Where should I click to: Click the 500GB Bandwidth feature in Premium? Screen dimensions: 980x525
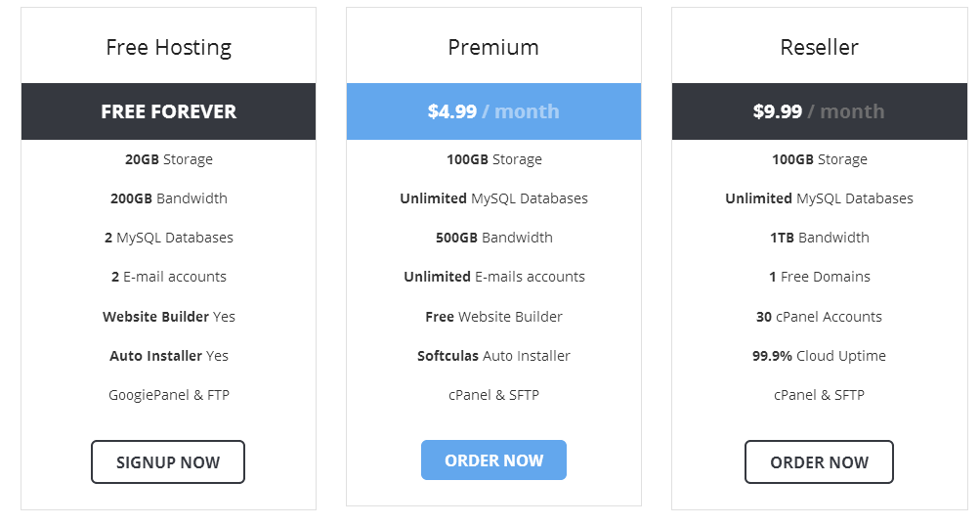(494, 238)
